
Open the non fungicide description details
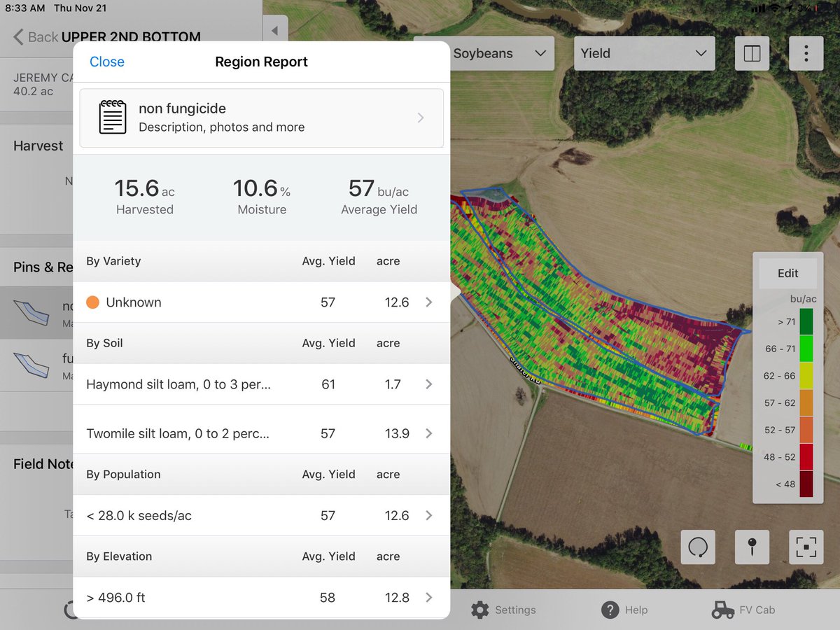[x=420, y=118]
